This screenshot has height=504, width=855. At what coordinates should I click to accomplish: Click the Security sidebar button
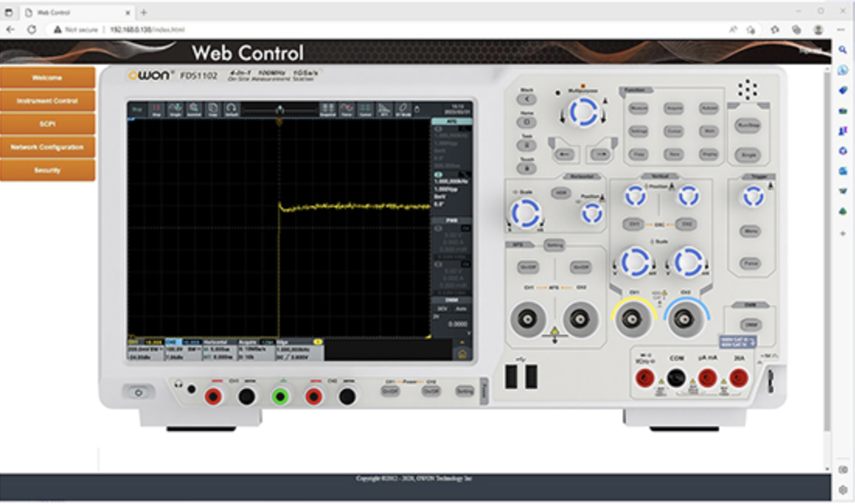click(x=47, y=170)
